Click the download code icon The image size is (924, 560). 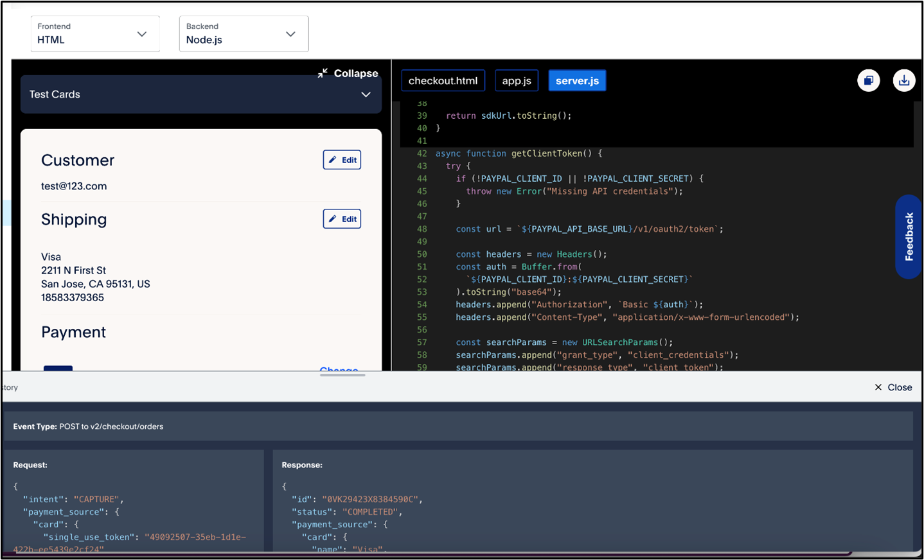(903, 80)
